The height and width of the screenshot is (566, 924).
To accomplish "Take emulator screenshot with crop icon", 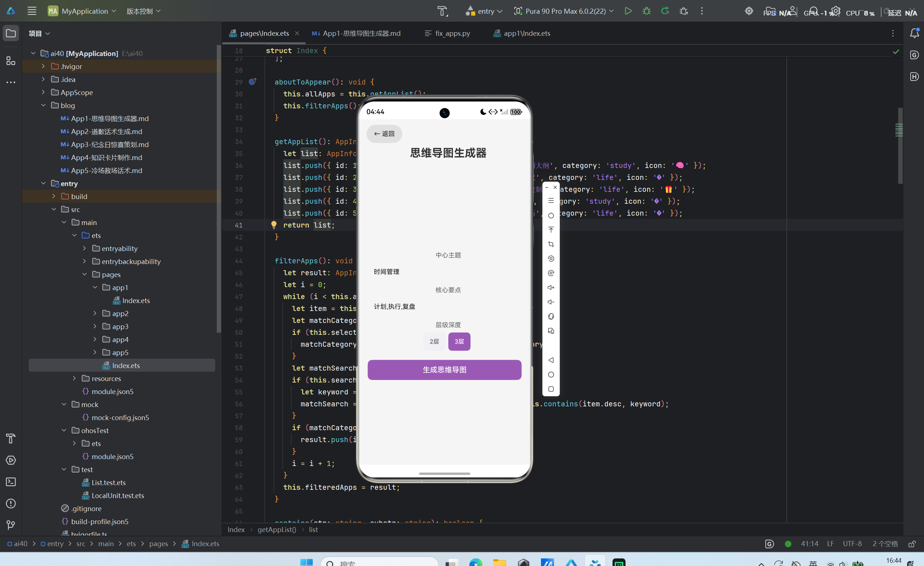I will point(551,244).
